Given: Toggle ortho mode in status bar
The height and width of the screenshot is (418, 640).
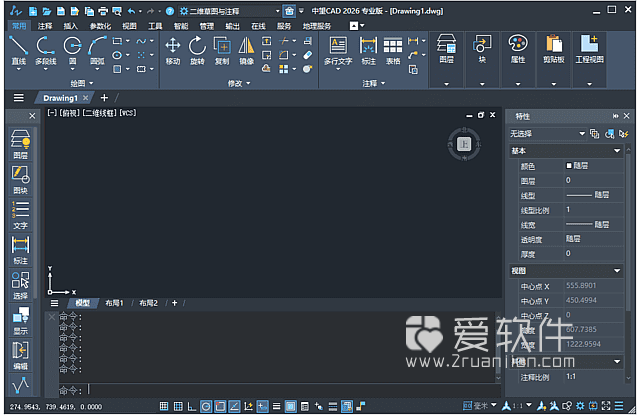Looking at the screenshot, I should tap(192, 406).
